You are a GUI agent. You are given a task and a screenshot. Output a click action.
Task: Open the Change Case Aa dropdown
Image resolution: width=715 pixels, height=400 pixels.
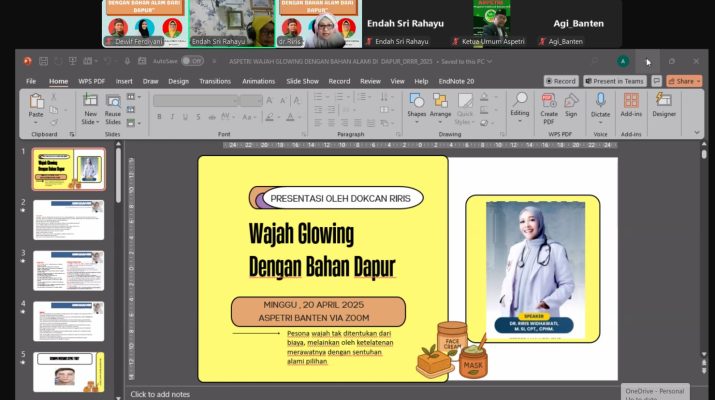[248, 117]
